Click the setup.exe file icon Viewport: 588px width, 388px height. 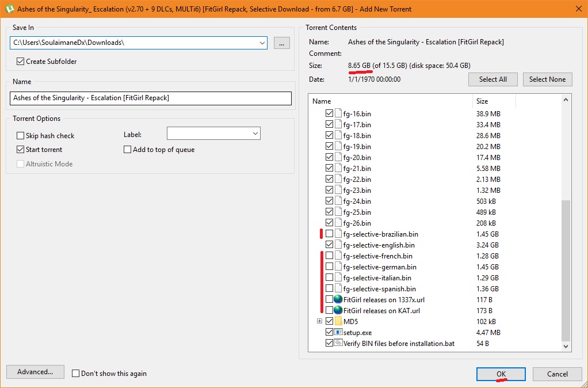[x=338, y=333]
